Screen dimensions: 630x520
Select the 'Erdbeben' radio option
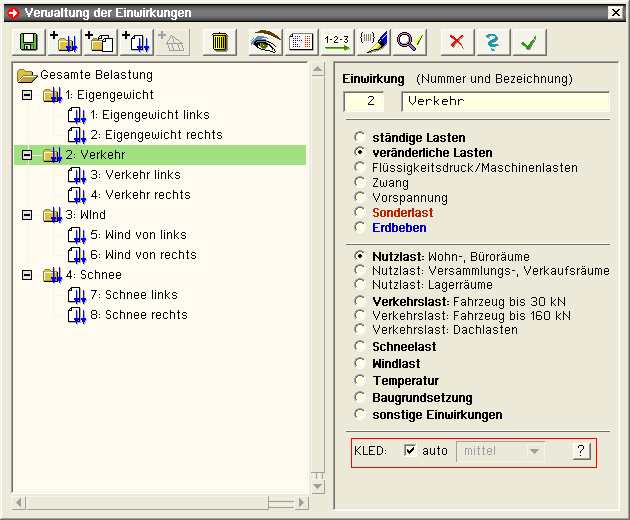[x=359, y=228]
